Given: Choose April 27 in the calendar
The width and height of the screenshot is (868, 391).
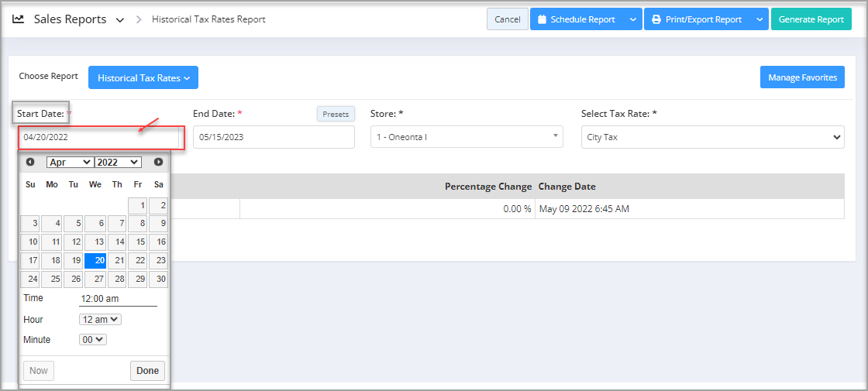Looking at the screenshot, I should pos(95,279).
